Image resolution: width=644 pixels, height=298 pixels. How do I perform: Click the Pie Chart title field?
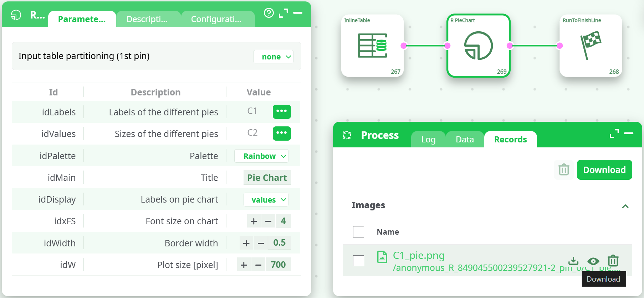[x=267, y=178]
